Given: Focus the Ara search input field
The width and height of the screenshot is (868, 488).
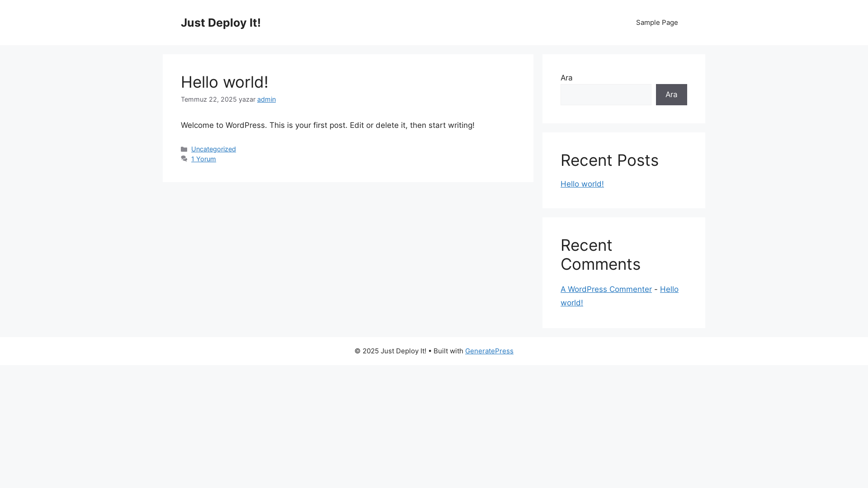Looking at the screenshot, I should (x=606, y=95).
